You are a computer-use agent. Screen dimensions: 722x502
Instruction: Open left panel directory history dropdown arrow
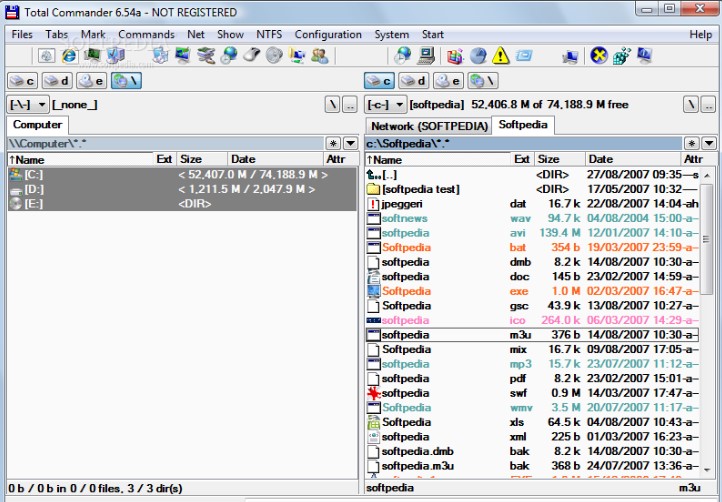(x=350, y=143)
